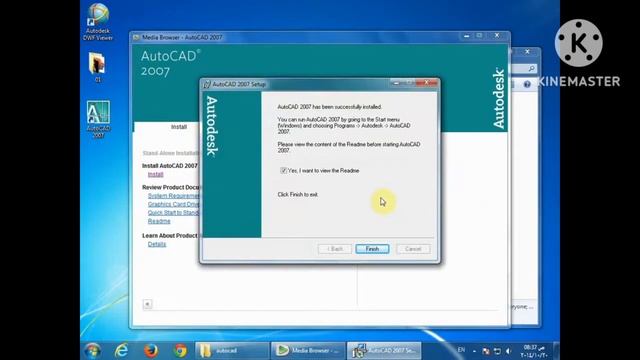Open the Details link under Learn About Product

pyautogui.click(x=157, y=244)
